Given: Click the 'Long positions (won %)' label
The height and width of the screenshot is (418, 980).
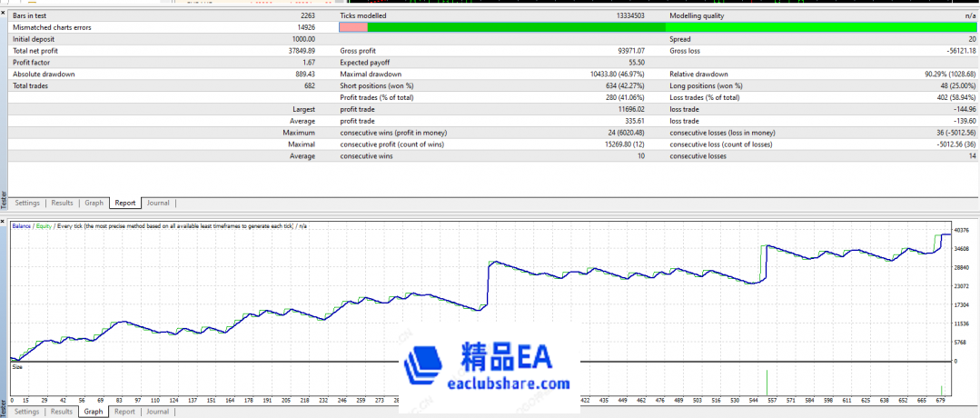Looking at the screenshot, I should pyautogui.click(x=706, y=85).
